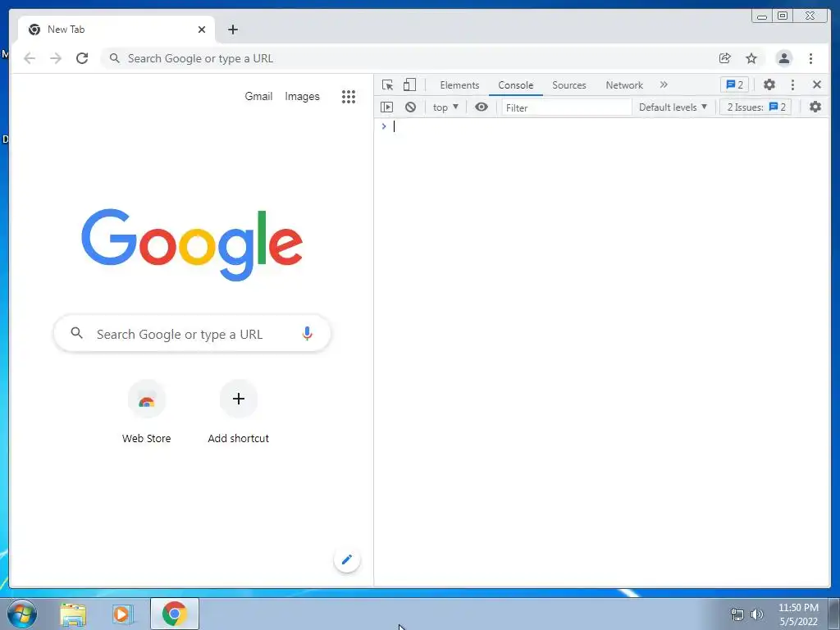
Task: Open console settings gear
Action: click(x=815, y=107)
